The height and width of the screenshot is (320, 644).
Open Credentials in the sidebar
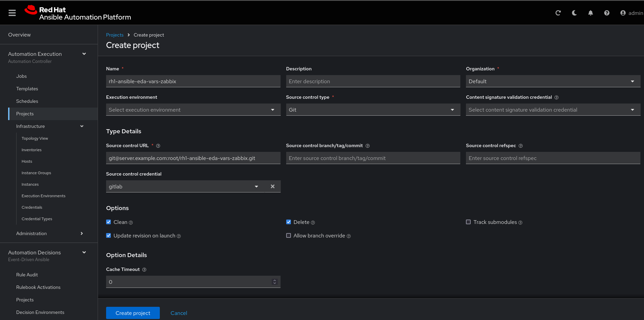32,207
